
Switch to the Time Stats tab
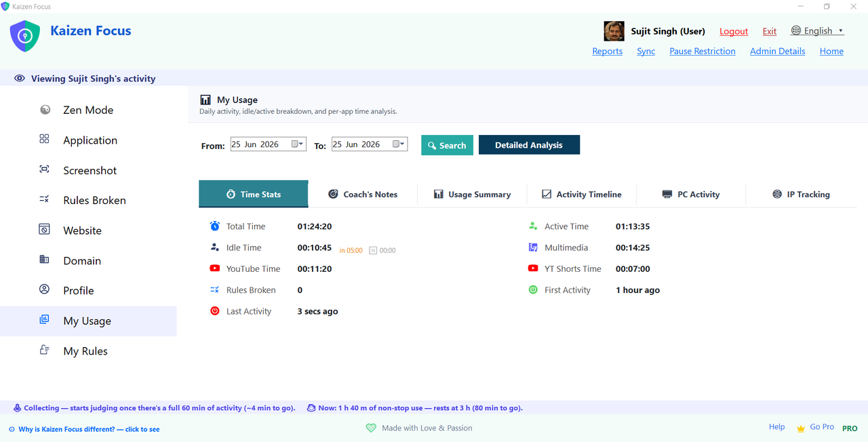pyautogui.click(x=254, y=194)
